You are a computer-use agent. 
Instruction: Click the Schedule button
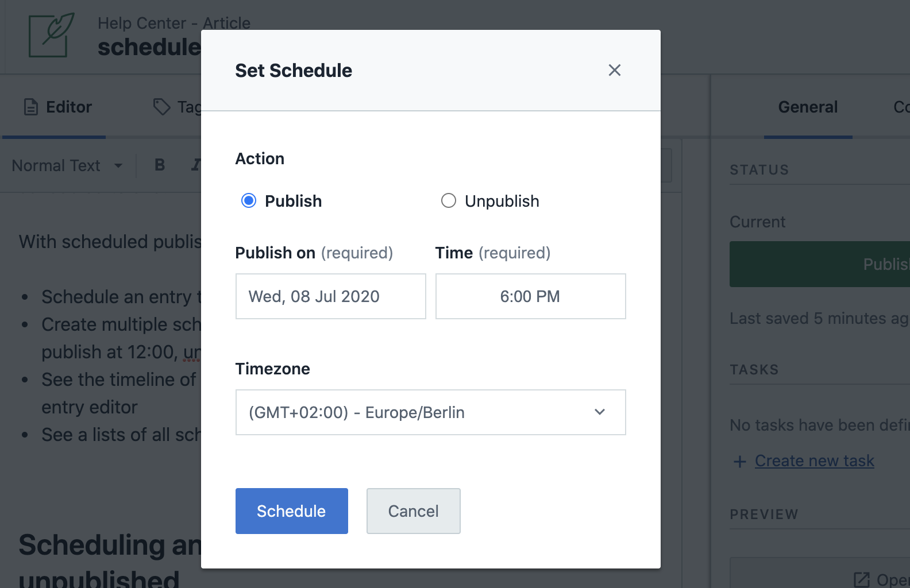(x=291, y=511)
